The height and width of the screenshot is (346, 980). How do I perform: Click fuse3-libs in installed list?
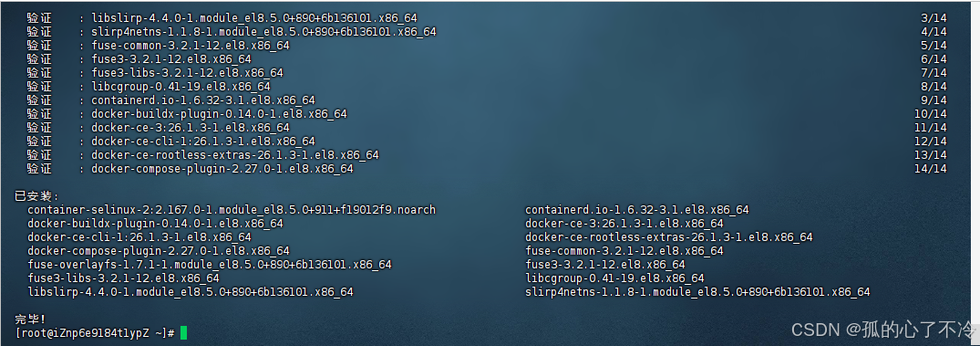coord(123,278)
